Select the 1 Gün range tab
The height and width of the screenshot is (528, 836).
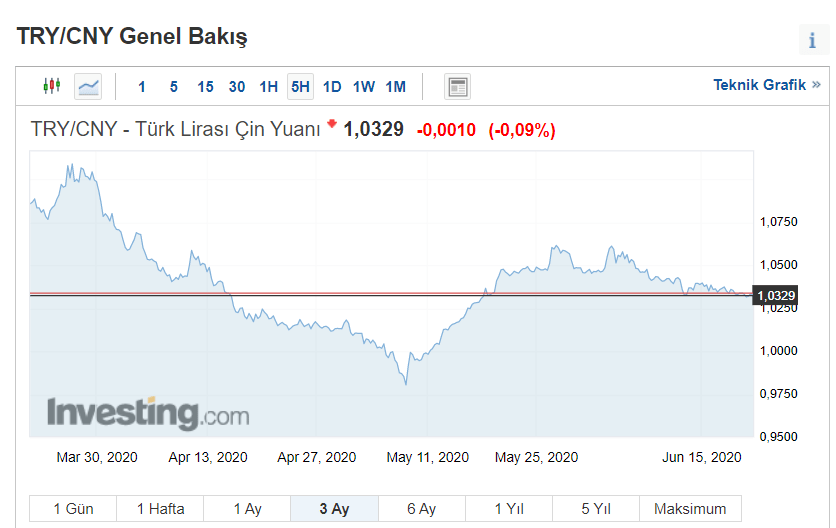73,509
